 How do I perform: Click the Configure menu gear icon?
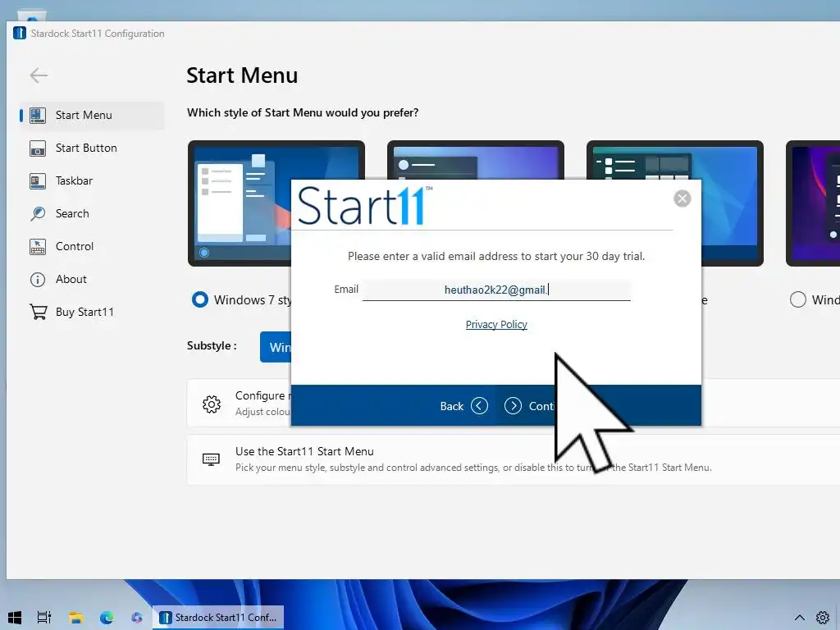click(x=212, y=404)
